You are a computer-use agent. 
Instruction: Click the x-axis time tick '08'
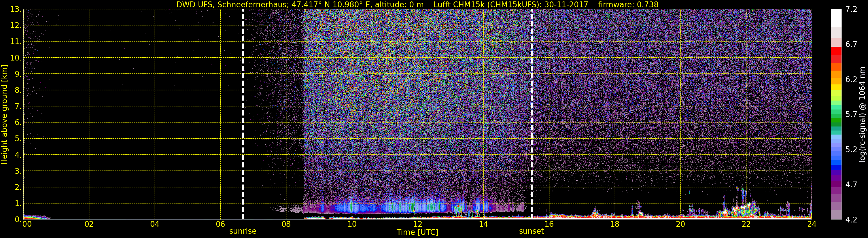tap(286, 224)
